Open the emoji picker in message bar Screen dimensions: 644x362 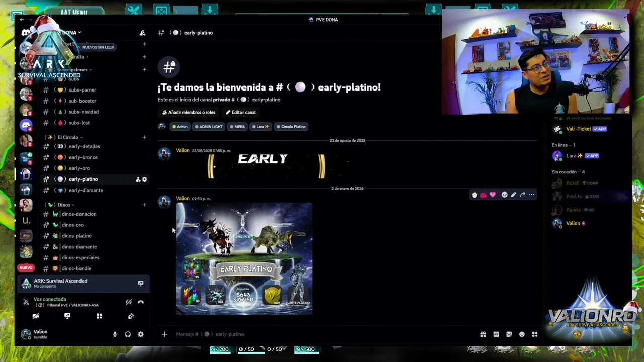pyautogui.click(x=522, y=334)
